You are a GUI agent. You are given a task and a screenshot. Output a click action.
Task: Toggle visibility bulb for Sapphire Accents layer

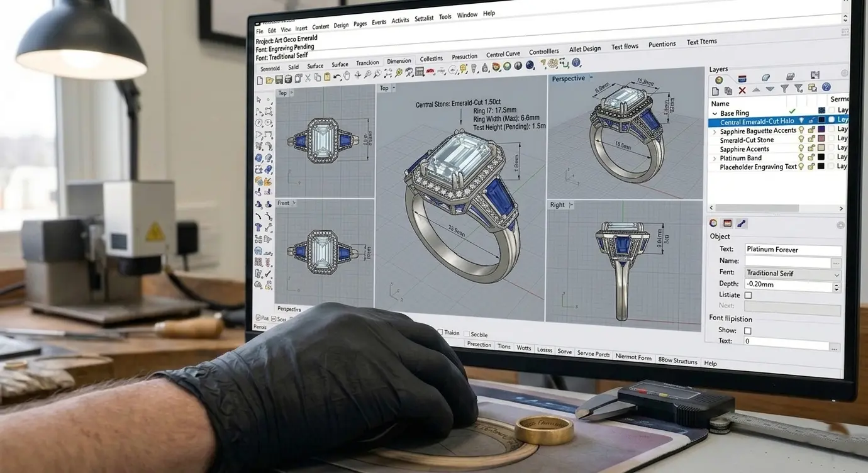point(801,148)
